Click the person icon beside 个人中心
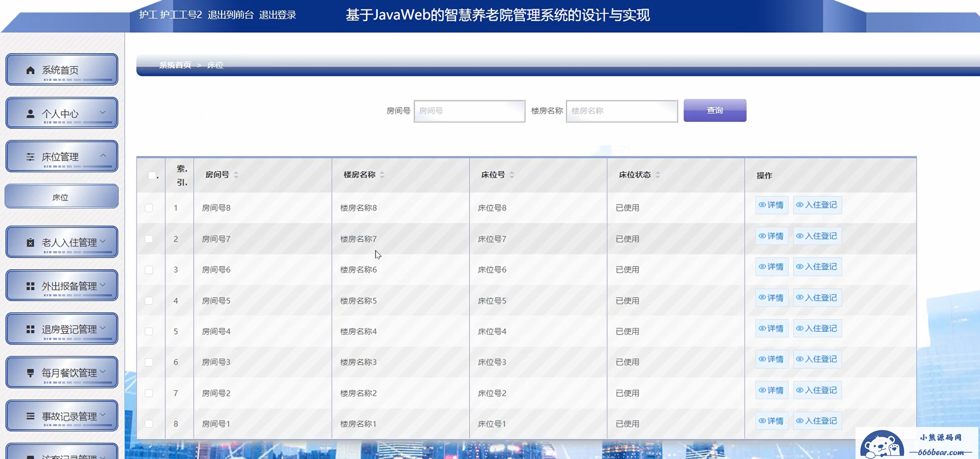 coord(31,114)
